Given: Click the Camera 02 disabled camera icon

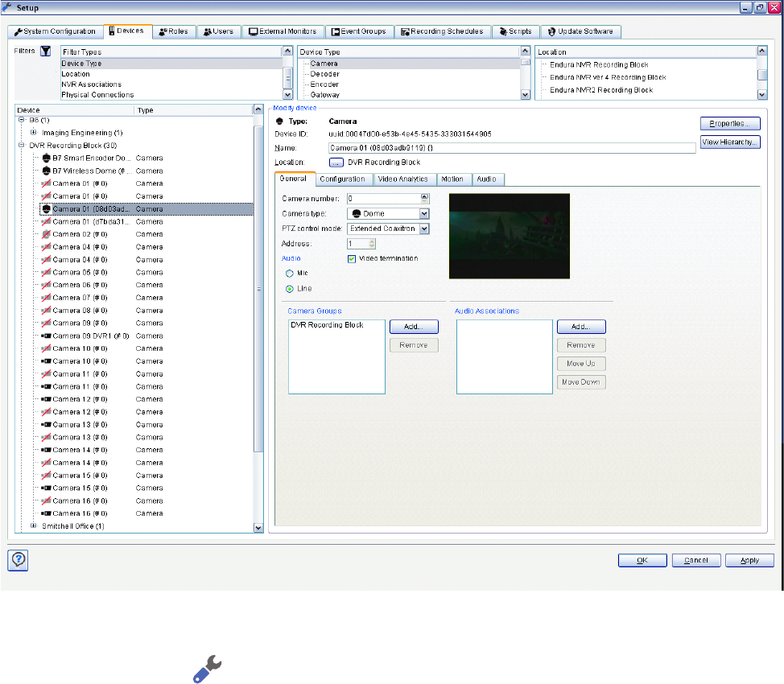Looking at the screenshot, I should coord(46,234).
